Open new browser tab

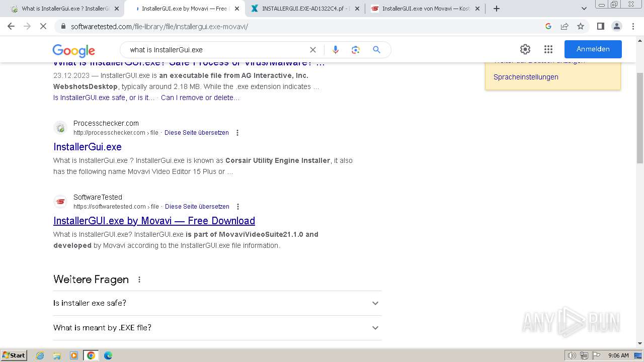(x=497, y=9)
